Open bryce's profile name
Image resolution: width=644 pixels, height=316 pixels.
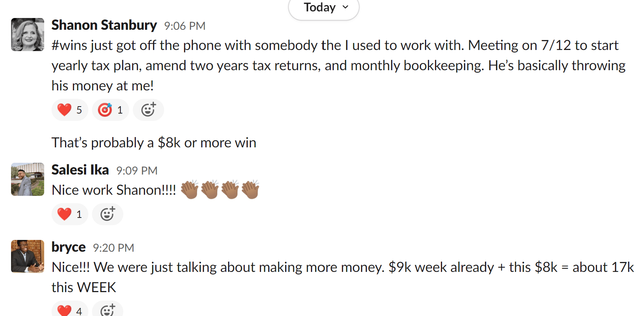click(68, 247)
